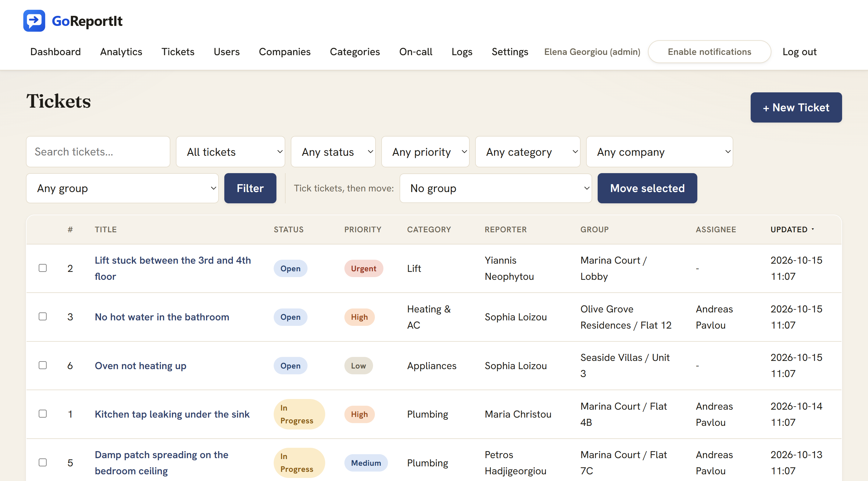Check the Oven not heating up row checkbox
This screenshot has height=481, width=868.
(x=43, y=365)
